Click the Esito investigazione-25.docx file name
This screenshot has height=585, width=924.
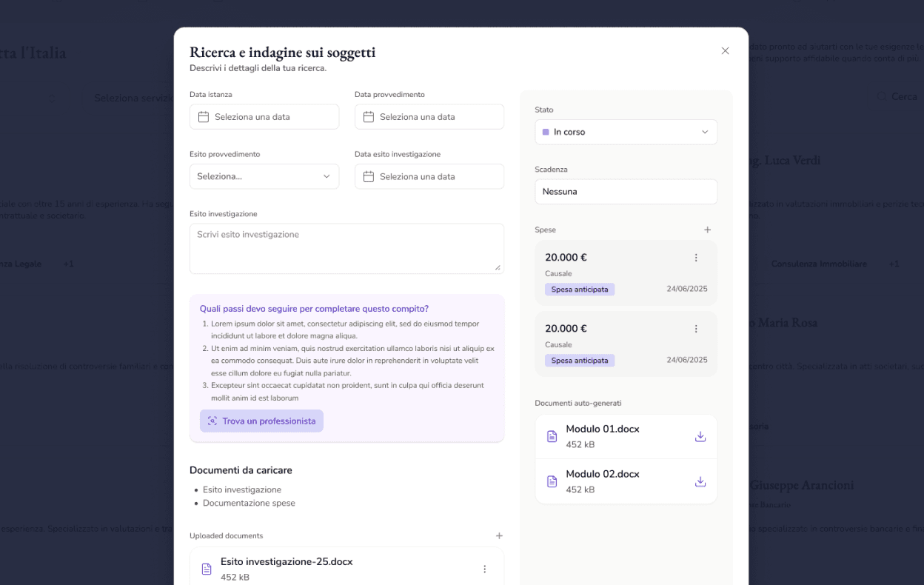287,562
